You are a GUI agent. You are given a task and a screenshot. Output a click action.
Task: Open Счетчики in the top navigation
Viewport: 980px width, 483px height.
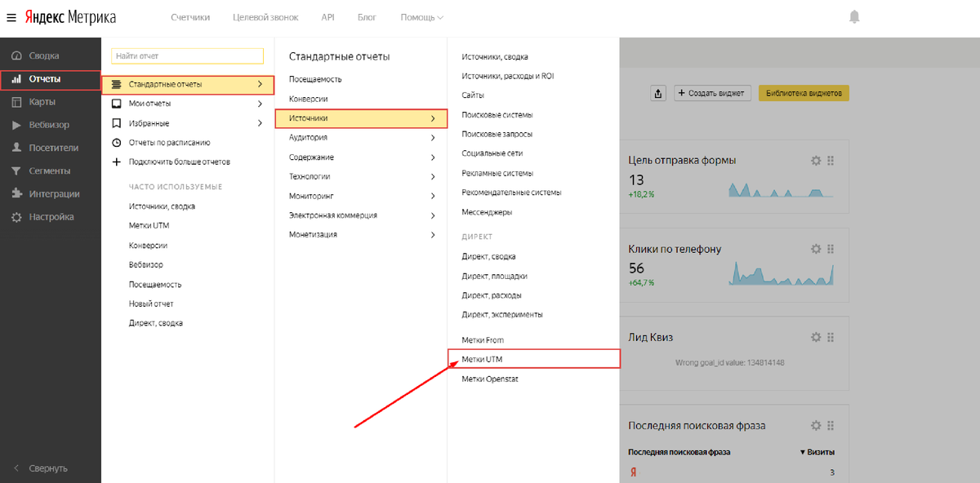pyautogui.click(x=190, y=17)
